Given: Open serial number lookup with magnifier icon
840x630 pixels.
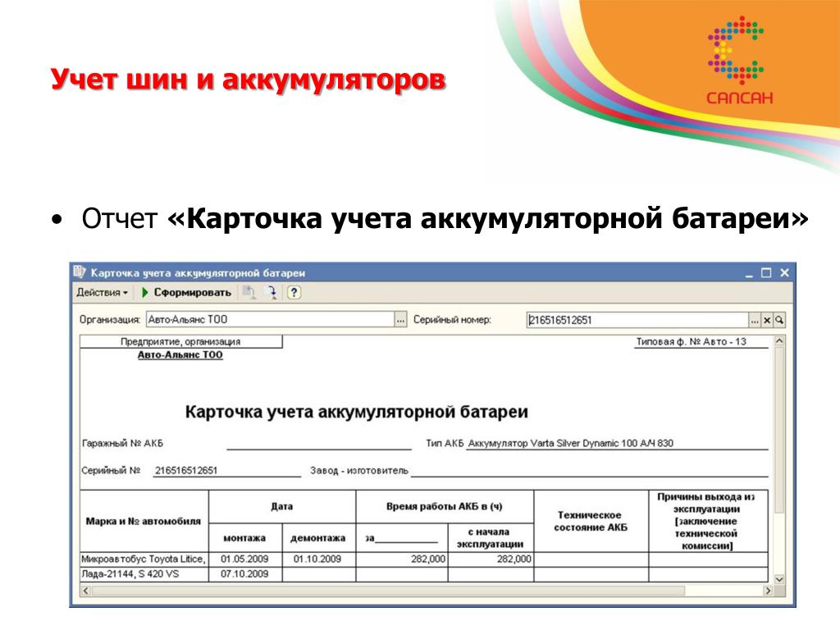Looking at the screenshot, I should [779, 320].
